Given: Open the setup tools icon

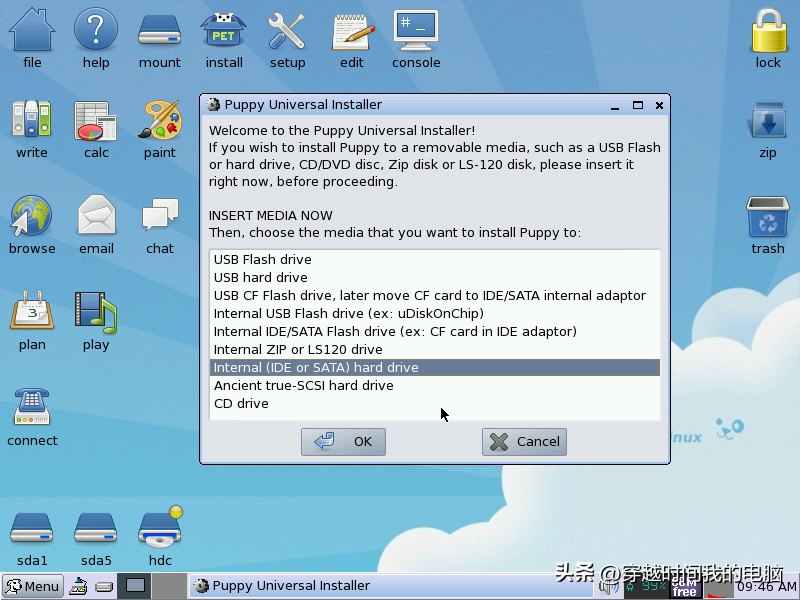Looking at the screenshot, I should [287, 31].
